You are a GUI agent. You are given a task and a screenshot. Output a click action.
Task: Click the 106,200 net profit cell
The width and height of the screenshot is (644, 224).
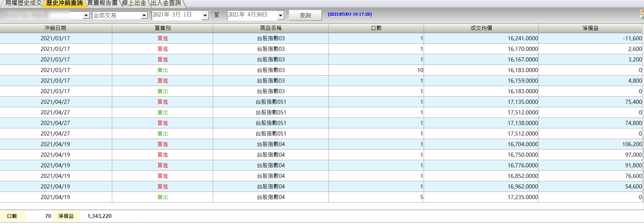[x=590, y=144]
